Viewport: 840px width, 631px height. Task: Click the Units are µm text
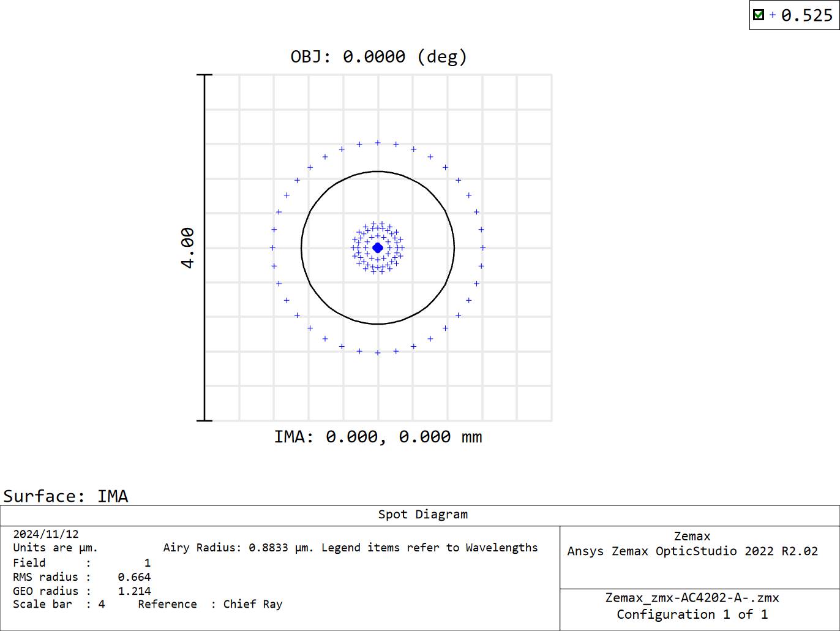pyautogui.click(x=55, y=548)
